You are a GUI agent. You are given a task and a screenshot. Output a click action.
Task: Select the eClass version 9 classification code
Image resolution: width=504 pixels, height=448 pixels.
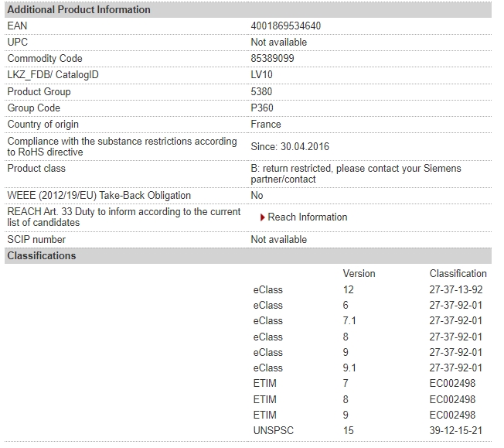click(x=456, y=352)
